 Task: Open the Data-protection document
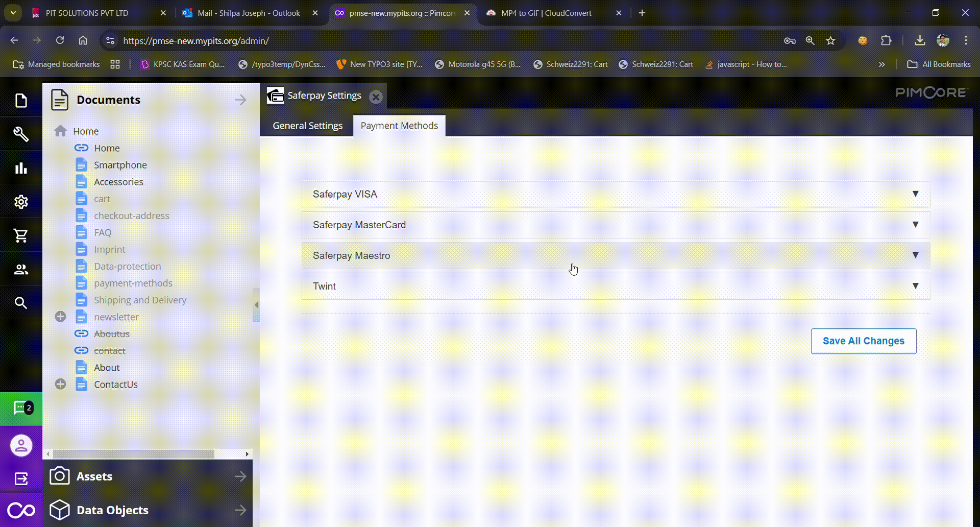point(128,266)
